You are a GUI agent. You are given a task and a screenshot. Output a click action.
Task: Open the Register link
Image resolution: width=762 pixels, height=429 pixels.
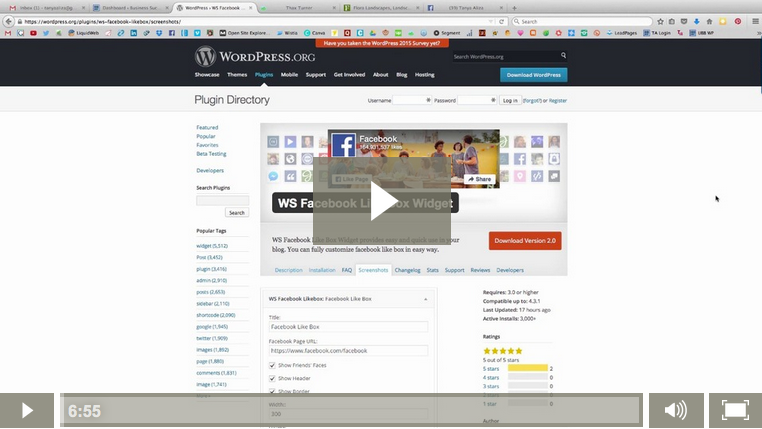click(558, 101)
